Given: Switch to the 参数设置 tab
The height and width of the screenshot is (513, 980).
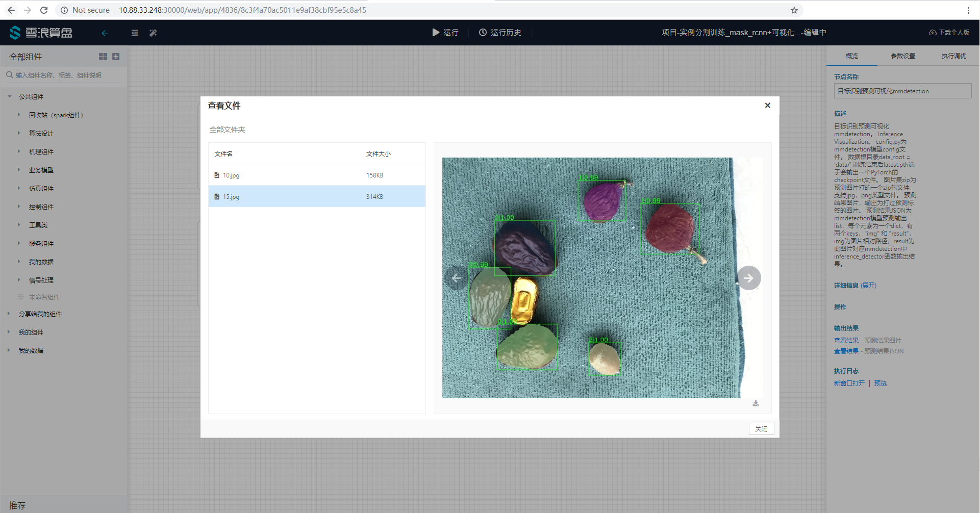Looking at the screenshot, I should click(x=902, y=56).
